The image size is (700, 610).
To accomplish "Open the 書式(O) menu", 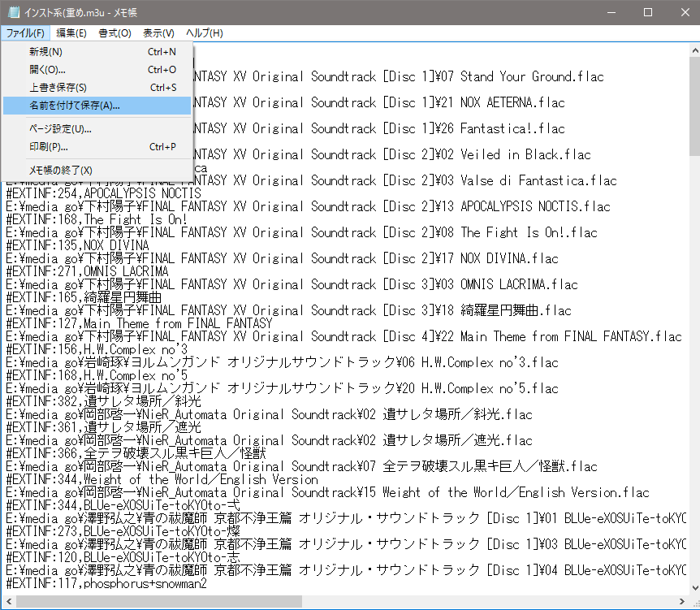I will 115,33.
